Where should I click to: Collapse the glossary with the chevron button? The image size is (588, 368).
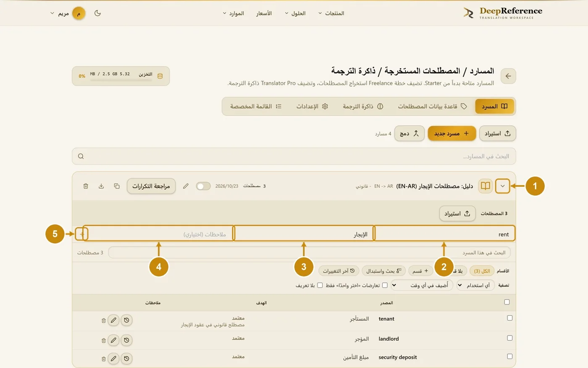(503, 186)
